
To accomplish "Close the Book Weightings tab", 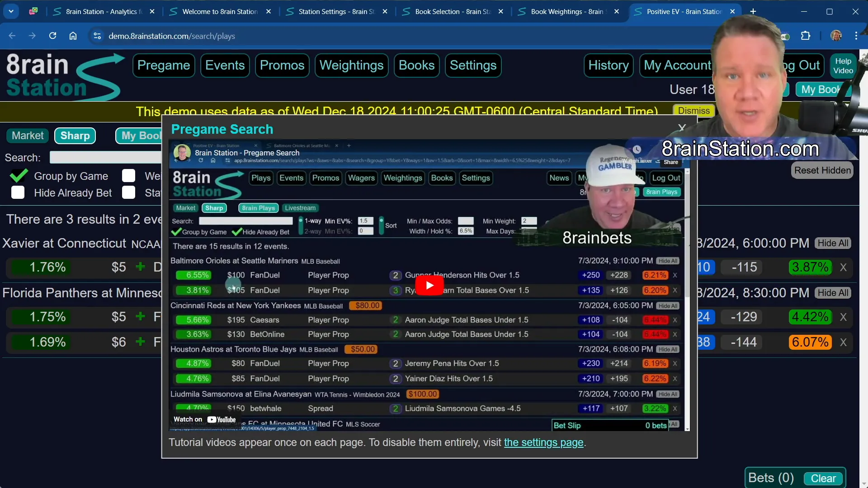I will (617, 11).
